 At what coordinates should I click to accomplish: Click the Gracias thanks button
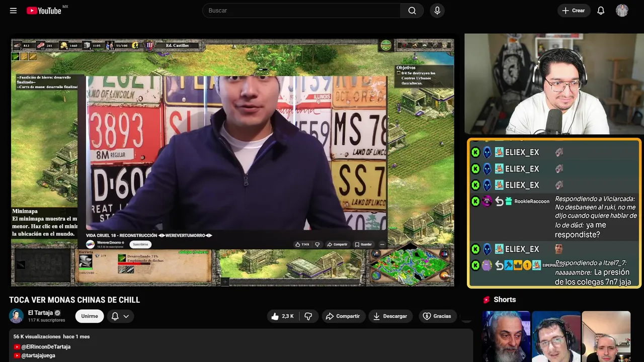click(x=437, y=316)
